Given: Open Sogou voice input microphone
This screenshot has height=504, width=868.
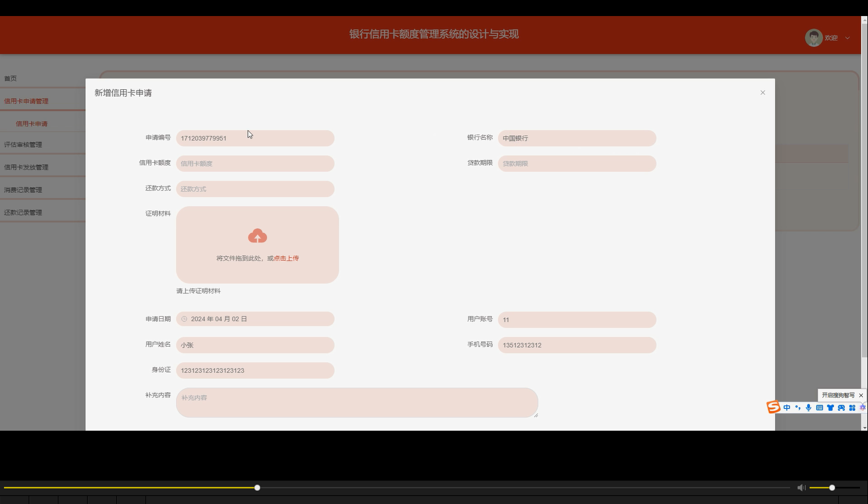Looking at the screenshot, I should (808, 407).
